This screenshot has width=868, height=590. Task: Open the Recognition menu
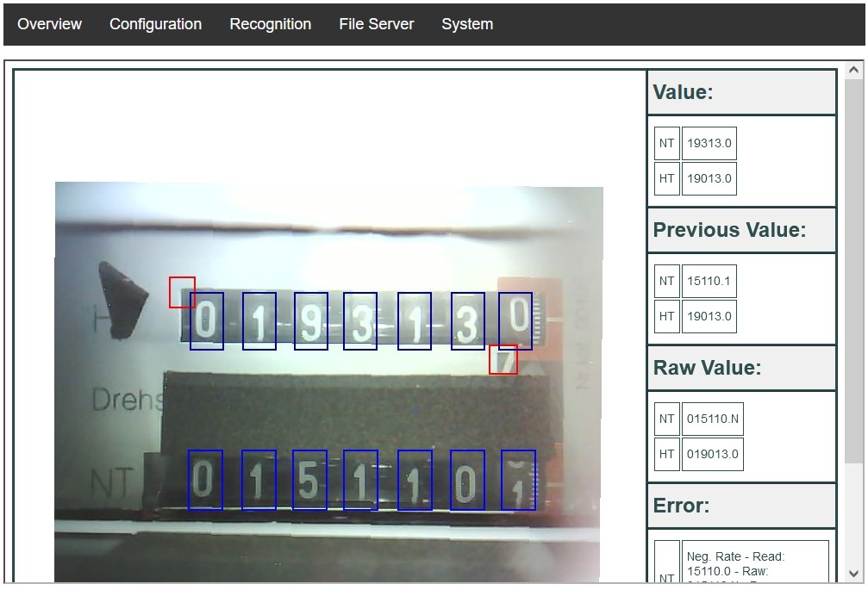click(270, 24)
